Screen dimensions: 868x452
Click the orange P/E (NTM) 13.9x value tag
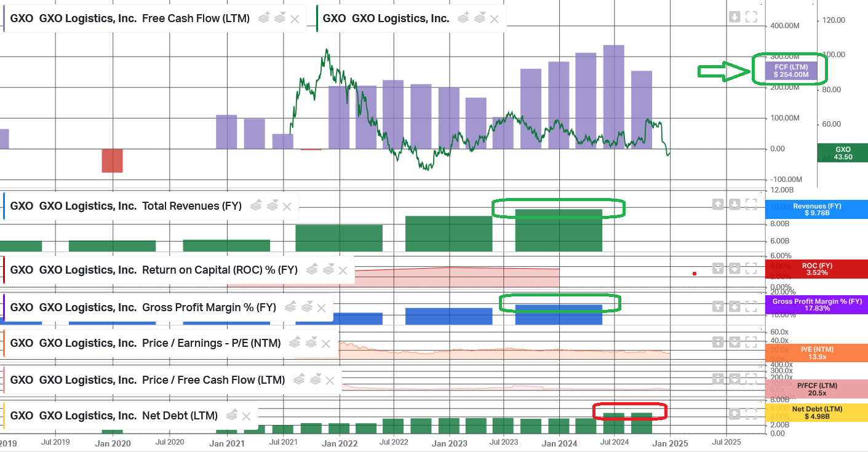tap(816, 353)
